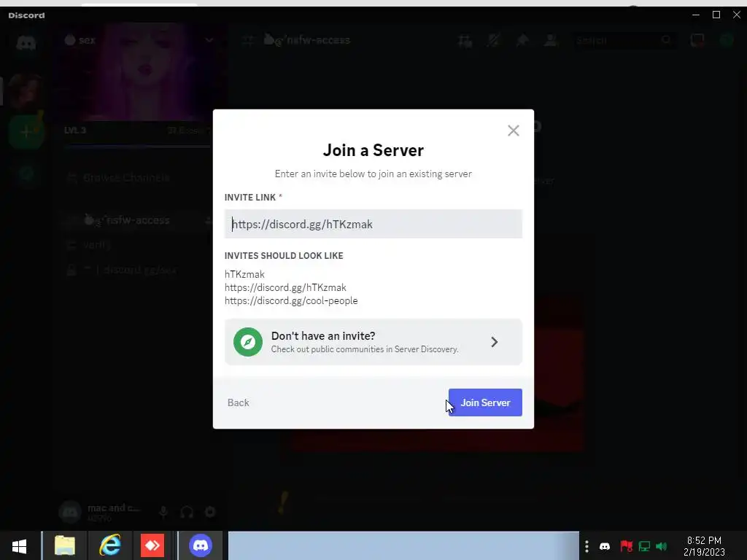
Task: Click the example invite code hTKzmak
Action: pos(244,274)
